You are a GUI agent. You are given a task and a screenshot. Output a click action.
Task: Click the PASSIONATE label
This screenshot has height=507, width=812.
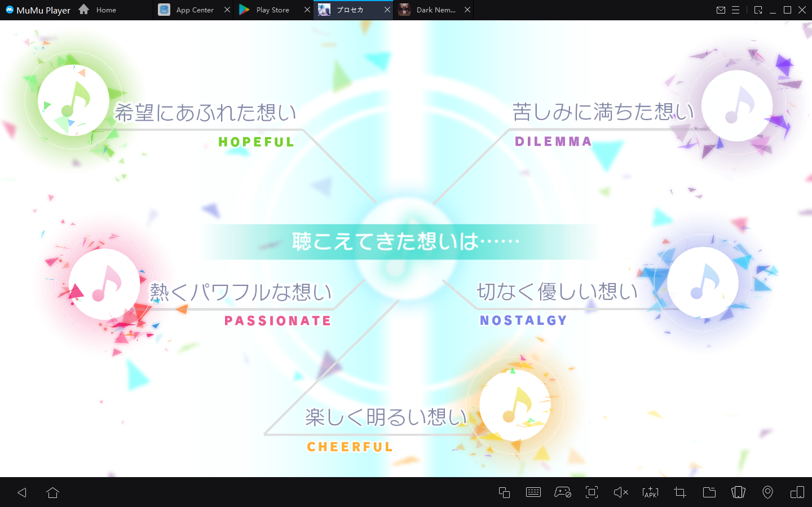(x=278, y=321)
